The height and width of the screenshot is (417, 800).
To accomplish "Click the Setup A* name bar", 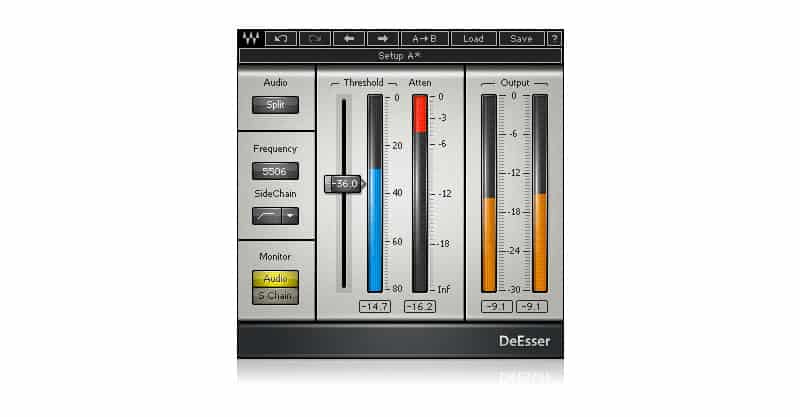I will [x=400, y=56].
